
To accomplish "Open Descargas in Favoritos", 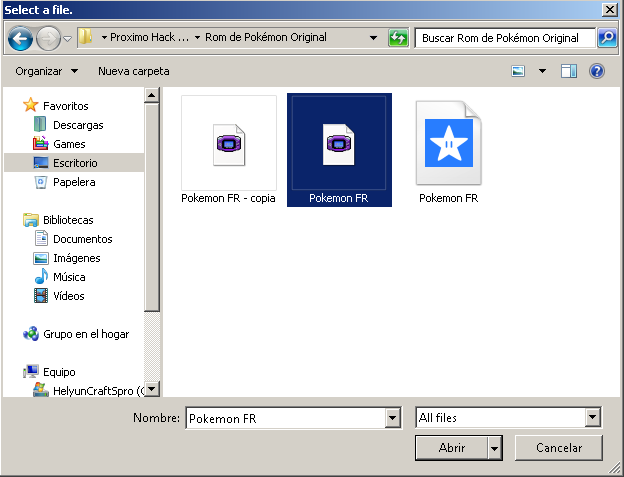I will (77, 125).
